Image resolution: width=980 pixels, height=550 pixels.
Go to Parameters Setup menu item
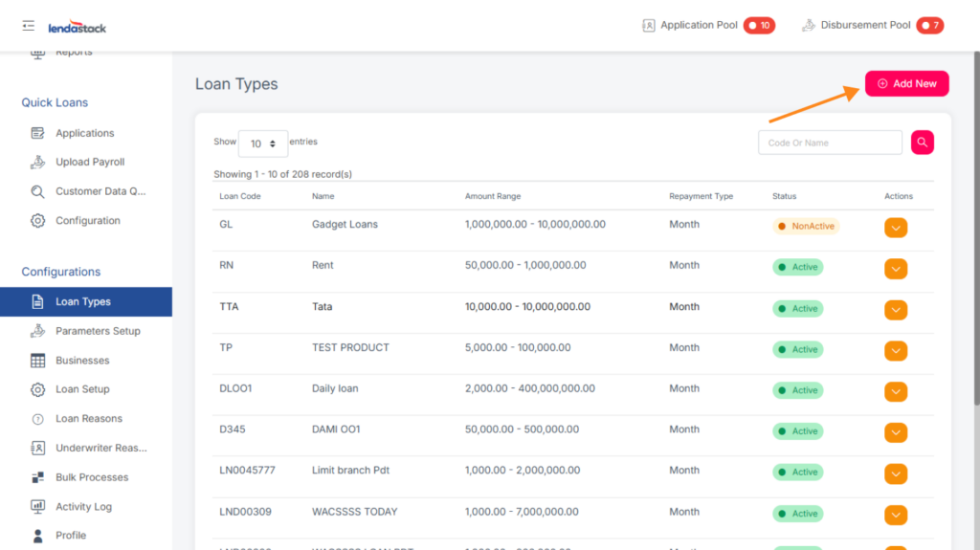click(98, 331)
